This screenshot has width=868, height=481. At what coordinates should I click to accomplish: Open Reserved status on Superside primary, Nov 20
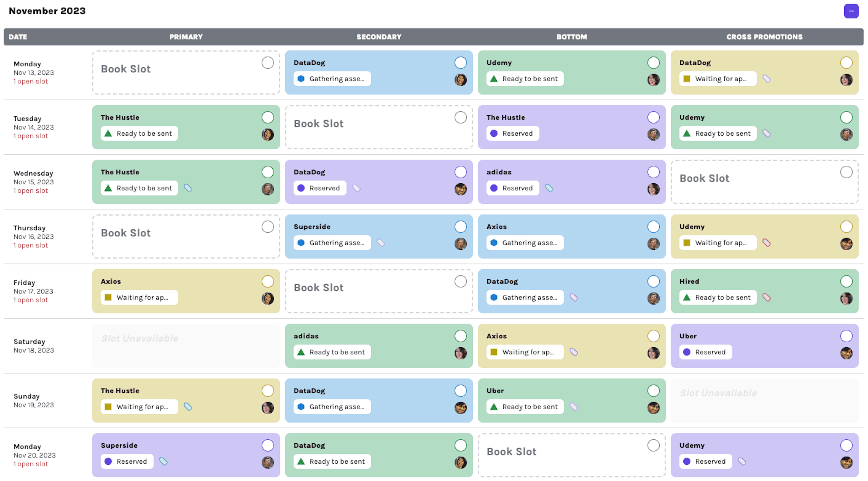127,461
